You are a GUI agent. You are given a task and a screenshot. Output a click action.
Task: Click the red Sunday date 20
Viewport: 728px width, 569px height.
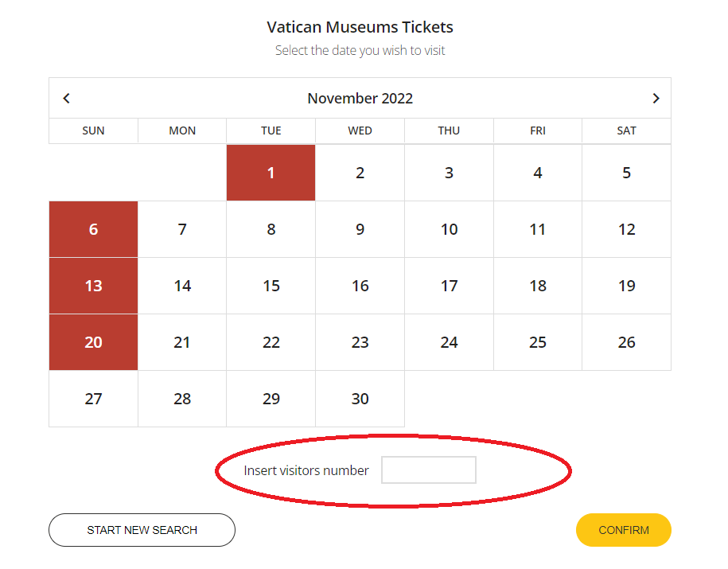click(93, 342)
